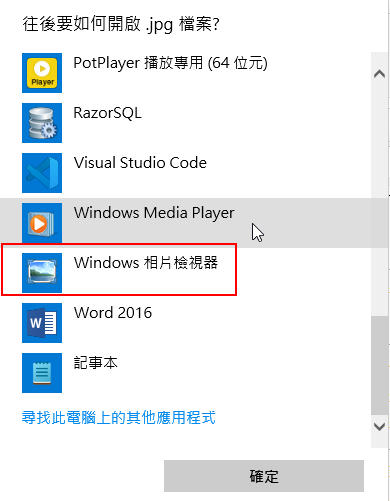390x501 pixels.
Task: Pick the Visual Studio Code icon
Action: pyautogui.click(x=42, y=173)
